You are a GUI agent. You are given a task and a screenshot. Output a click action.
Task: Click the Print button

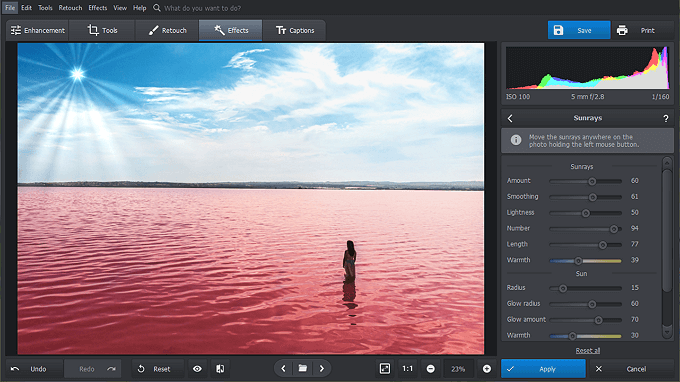point(642,30)
